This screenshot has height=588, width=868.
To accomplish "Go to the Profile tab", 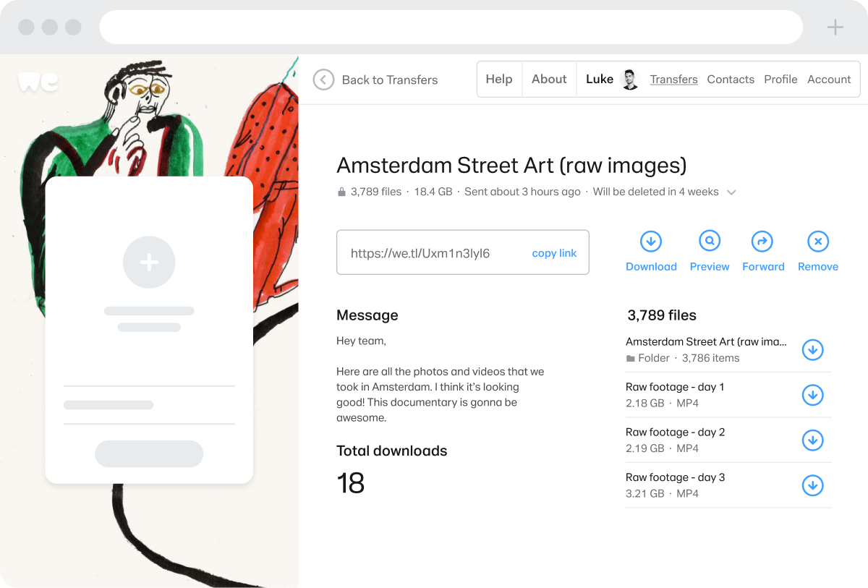I will (780, 80).
